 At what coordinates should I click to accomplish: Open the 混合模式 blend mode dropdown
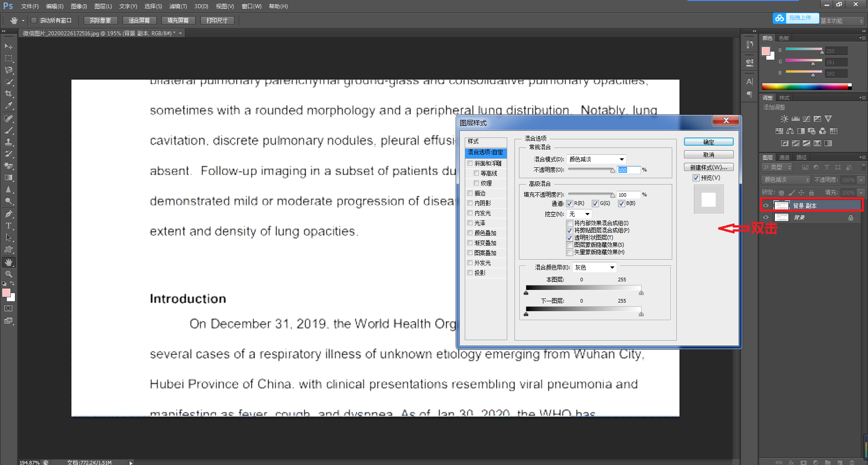[597, 159]
